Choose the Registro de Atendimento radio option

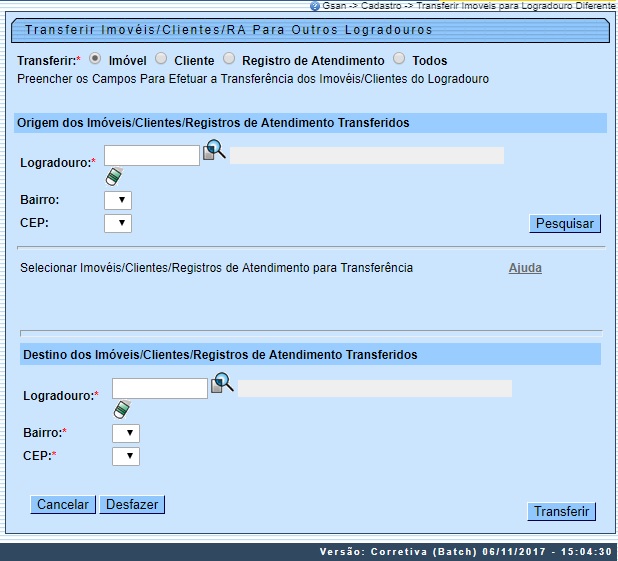229,59
